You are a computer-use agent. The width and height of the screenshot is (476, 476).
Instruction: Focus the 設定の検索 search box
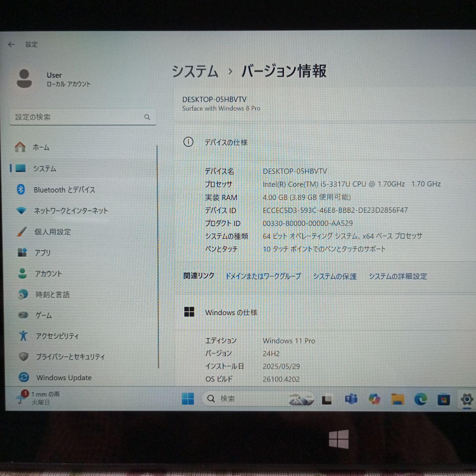83,117
